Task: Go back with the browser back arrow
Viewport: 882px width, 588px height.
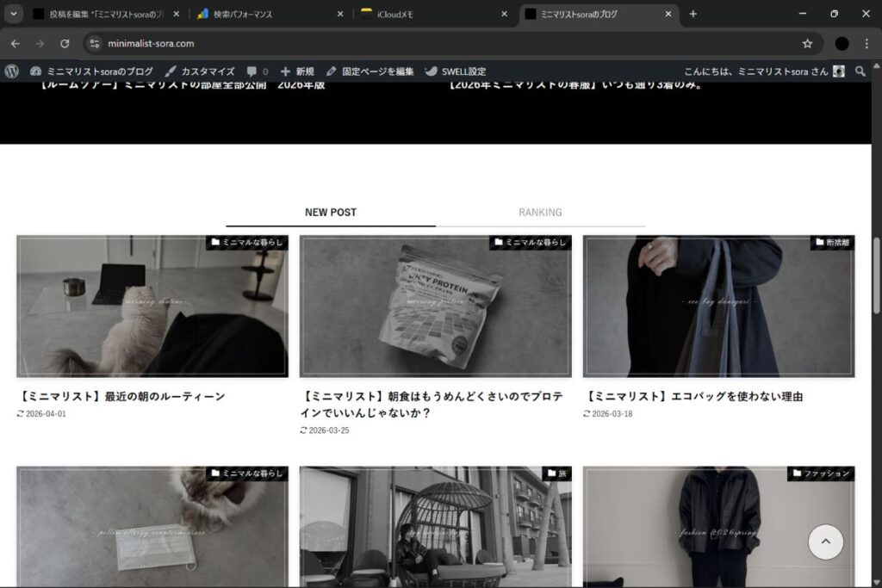Action: (15, 43)
